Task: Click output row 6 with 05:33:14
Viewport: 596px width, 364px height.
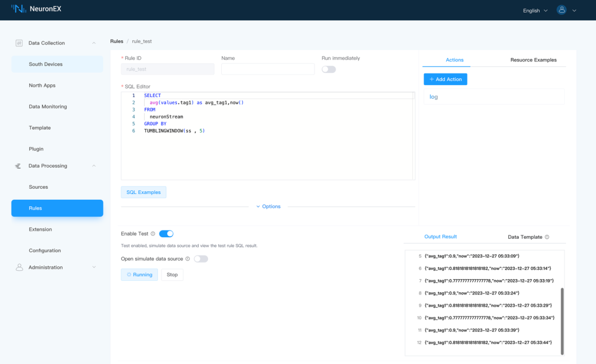Action: [488, 268]
